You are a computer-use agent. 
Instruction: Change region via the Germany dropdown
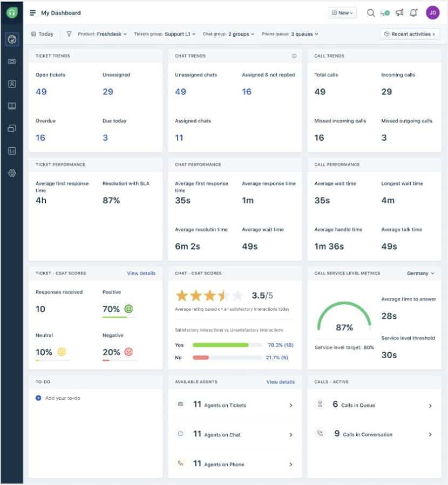point(420,274)
